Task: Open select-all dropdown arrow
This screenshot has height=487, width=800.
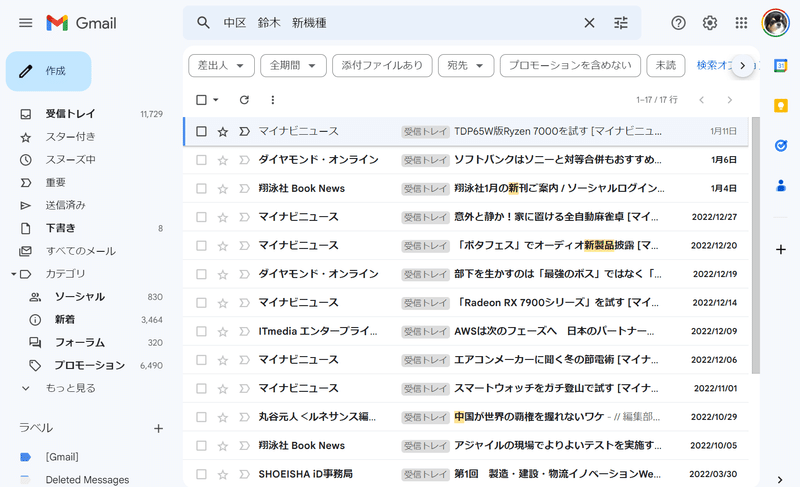Action: [x=216, y=100]
